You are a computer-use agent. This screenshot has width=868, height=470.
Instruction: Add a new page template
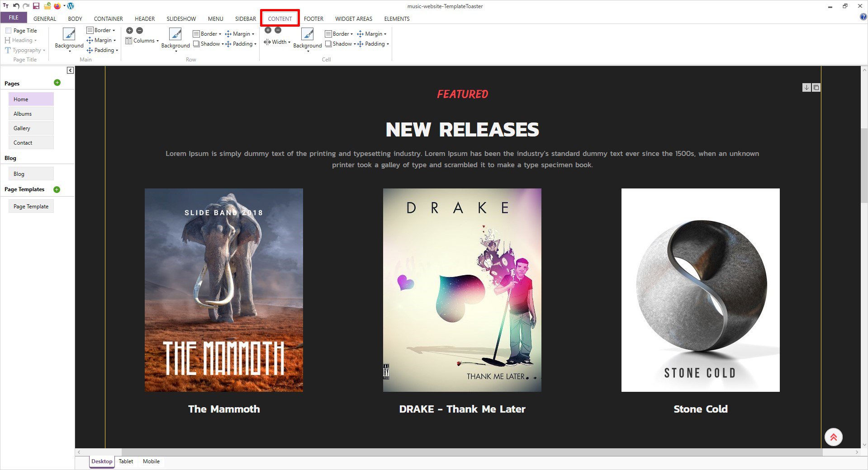[x=57, y=189]
